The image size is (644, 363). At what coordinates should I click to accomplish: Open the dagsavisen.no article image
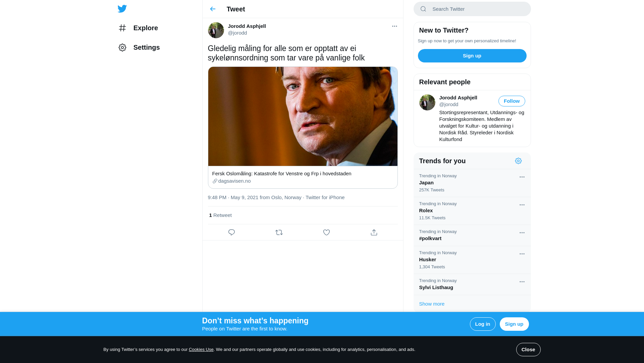click(303, 116)
